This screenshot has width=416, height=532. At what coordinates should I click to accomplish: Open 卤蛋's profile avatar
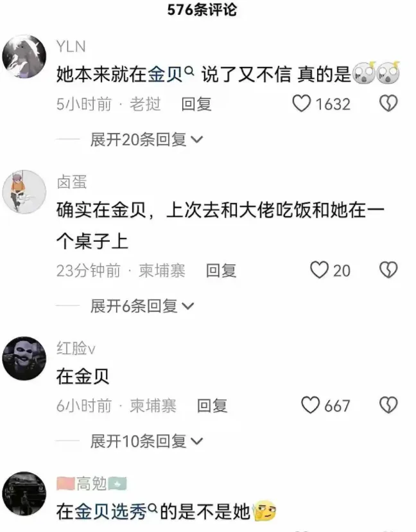[24, 191]
